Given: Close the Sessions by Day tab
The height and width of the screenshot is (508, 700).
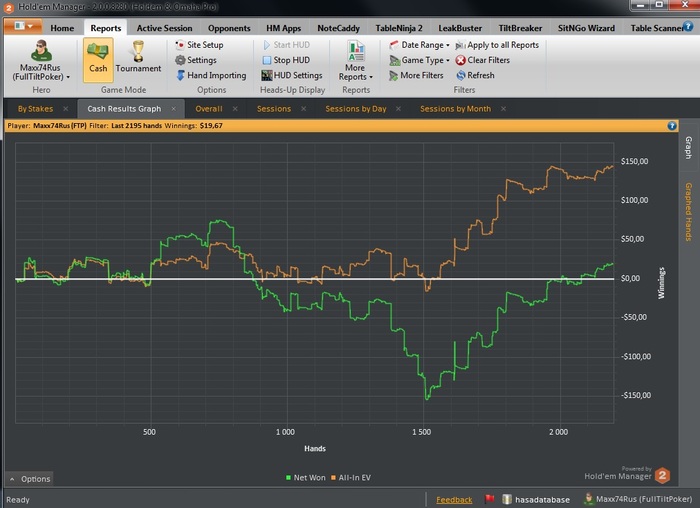Looking at the screenshot, I should [398, 108].
